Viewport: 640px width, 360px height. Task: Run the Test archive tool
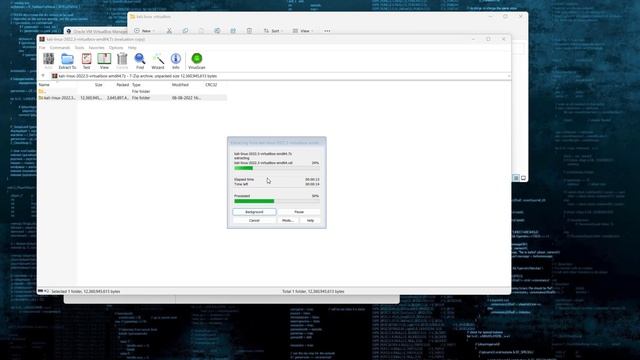point(87,61)
